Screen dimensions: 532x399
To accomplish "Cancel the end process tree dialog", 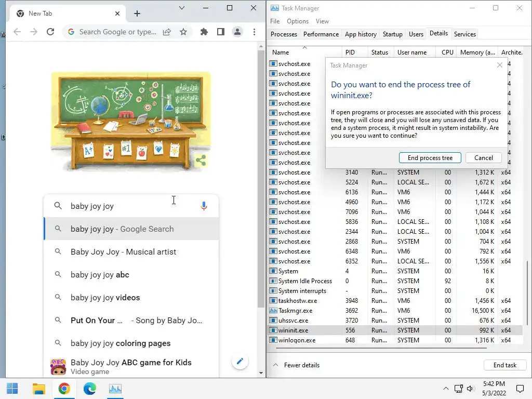I will 484,158.
